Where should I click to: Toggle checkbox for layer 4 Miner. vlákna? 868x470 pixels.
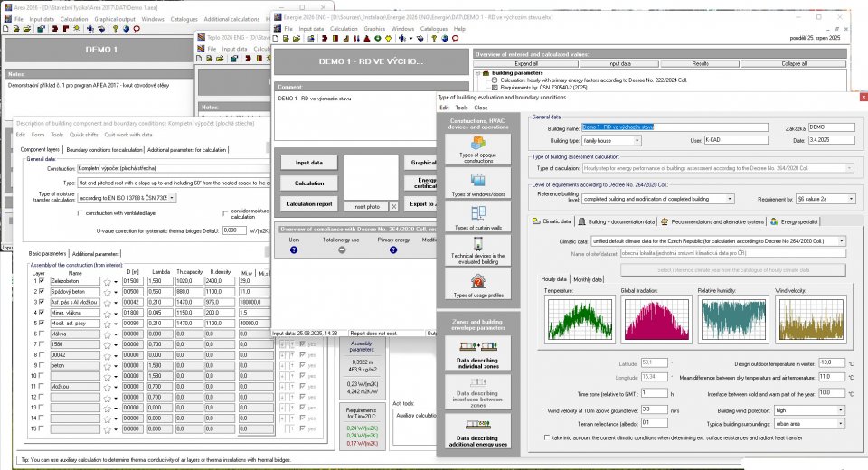point(41,313)
